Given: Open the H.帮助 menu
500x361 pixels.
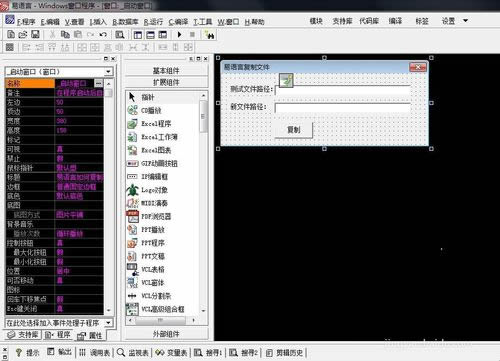Looking at the screenshot, I should coord(254,22).
